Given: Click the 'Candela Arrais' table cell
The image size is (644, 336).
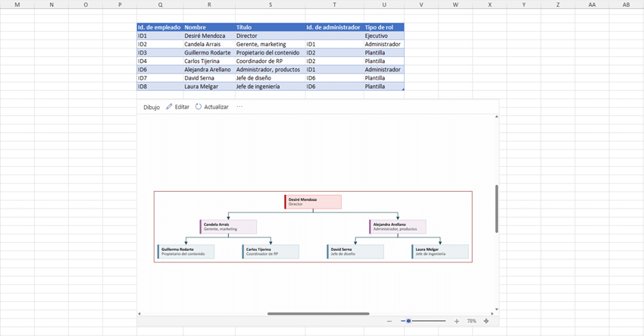Looking at the screenshot, I should tap(209, 44).
